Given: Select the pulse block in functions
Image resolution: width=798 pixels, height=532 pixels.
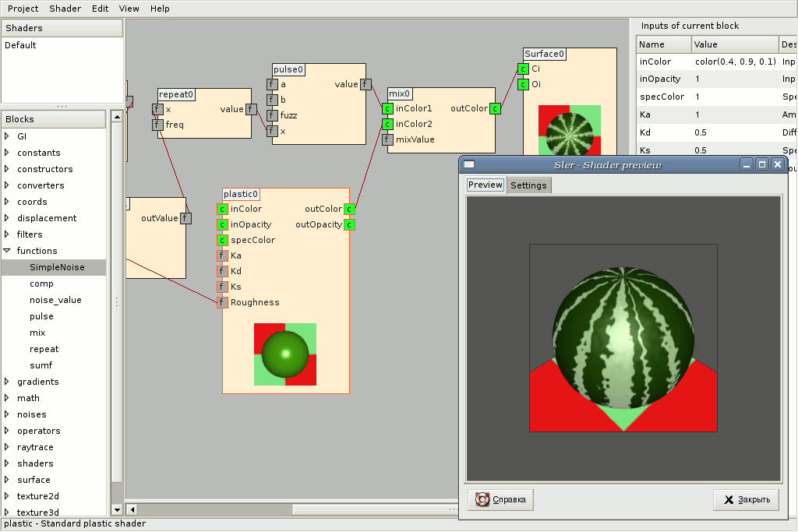Looking at the screenshot, I should pyautogui.click(x=42, y=316).
